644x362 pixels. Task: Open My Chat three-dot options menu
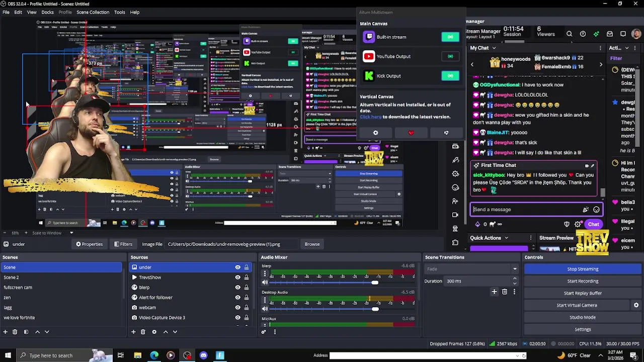[600, 48]
